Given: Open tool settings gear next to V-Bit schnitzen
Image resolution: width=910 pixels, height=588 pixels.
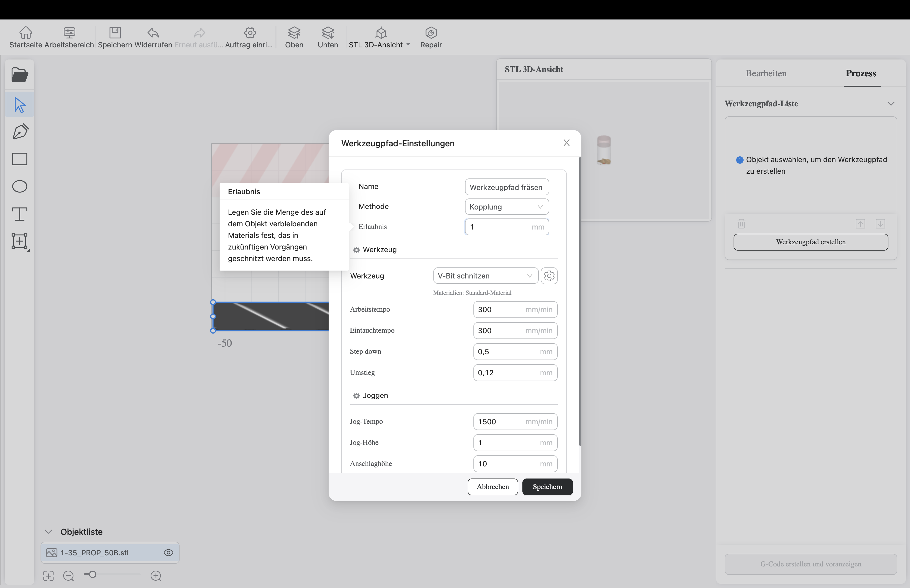Looking at the screenshot, I should (x=549, y=276).
